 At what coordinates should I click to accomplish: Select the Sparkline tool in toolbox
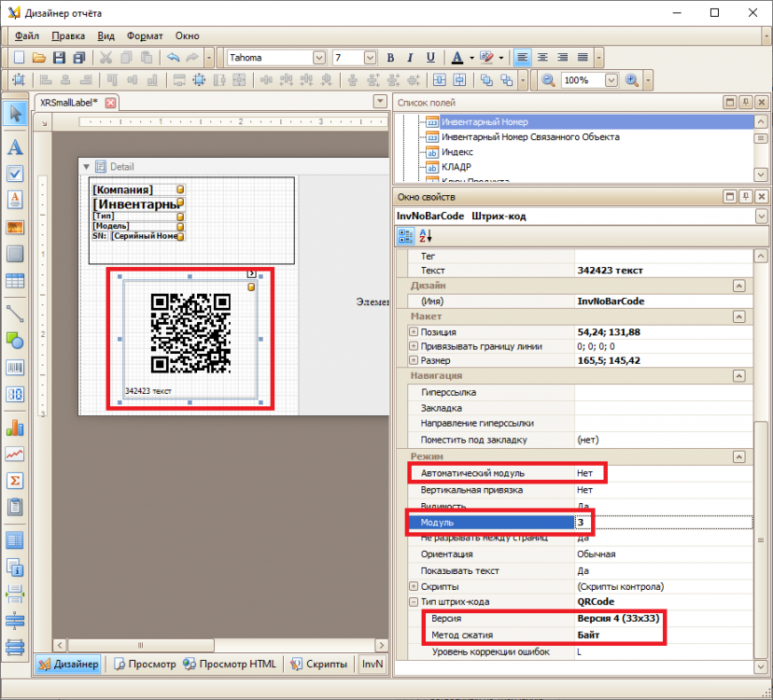15,454
